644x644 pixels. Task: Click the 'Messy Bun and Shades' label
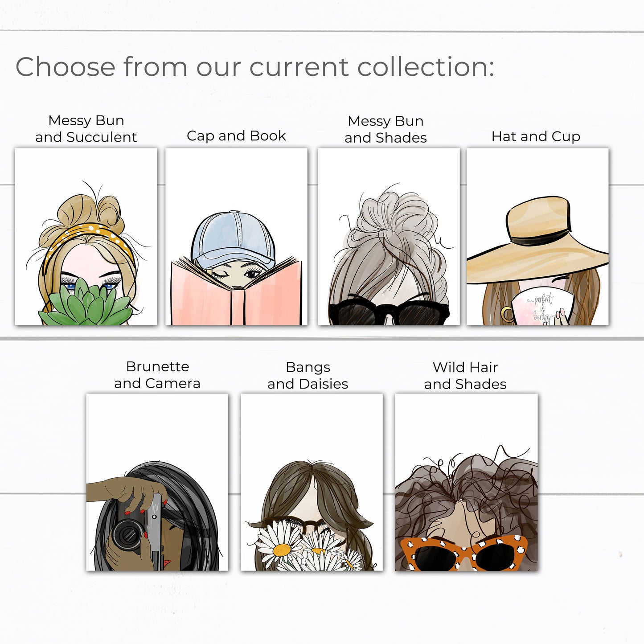386,129
